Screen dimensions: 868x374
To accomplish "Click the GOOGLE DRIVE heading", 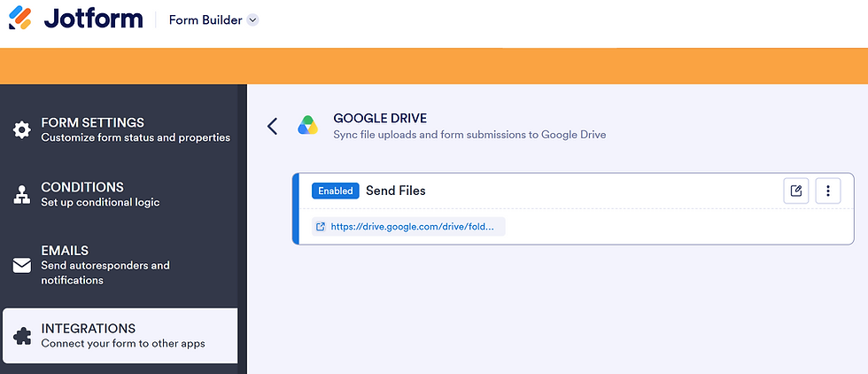I will 380,118.
